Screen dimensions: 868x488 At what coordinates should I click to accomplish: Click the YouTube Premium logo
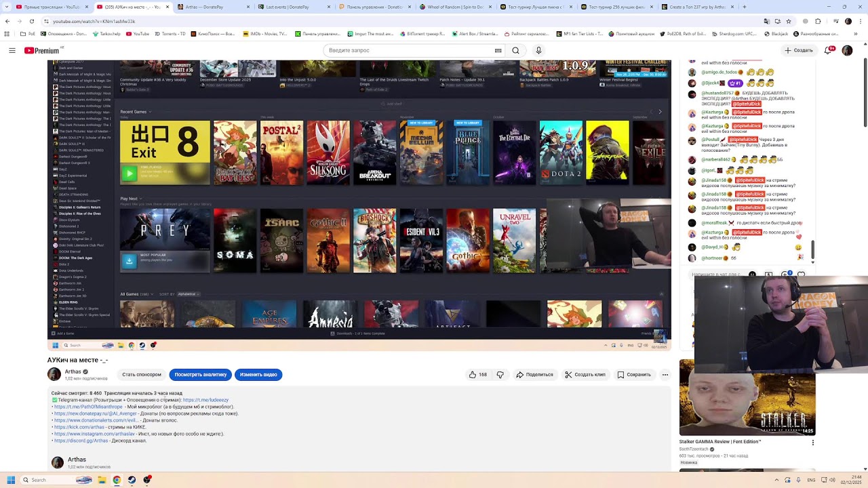click(42, 50)
